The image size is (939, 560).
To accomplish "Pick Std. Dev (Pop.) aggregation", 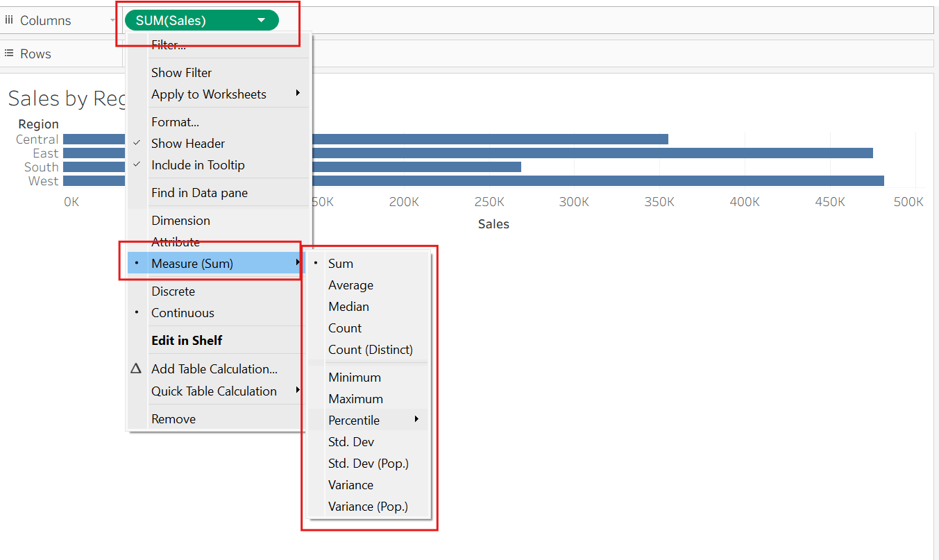I will pos(368,464).
